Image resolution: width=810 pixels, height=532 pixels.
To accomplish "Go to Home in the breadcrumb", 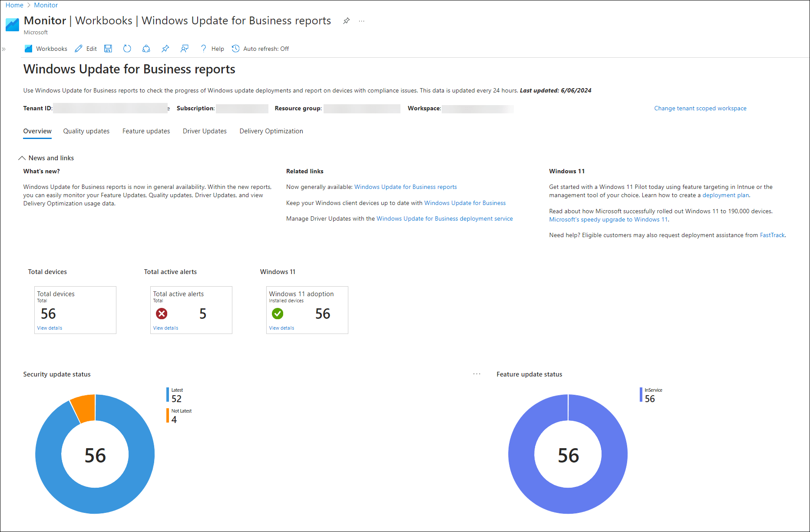I will point(14,5).
